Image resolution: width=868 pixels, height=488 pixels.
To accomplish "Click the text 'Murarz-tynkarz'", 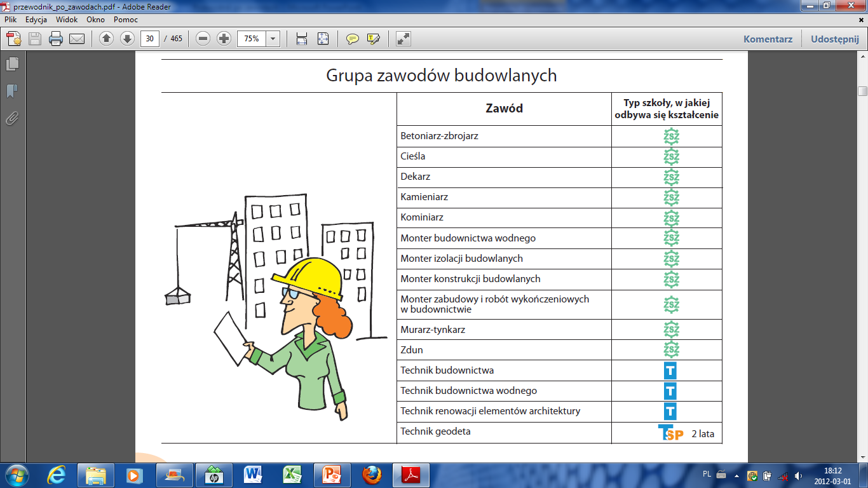I will click(433, 330).
